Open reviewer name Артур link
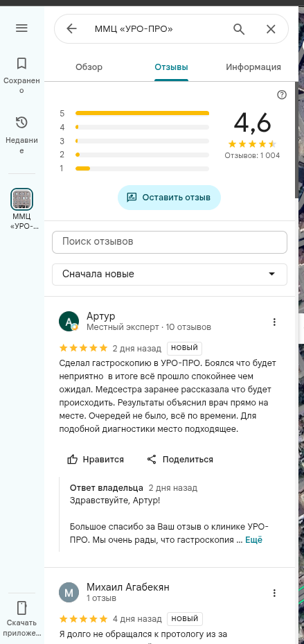This screenshot has width=304, height=644. [101, 316]
